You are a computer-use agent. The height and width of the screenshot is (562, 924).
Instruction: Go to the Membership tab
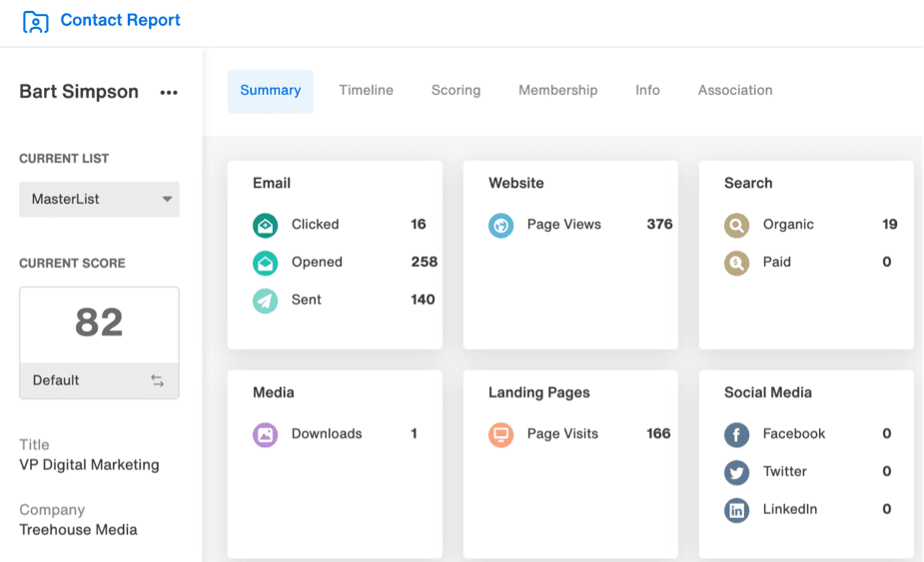(x=557, y=91)
